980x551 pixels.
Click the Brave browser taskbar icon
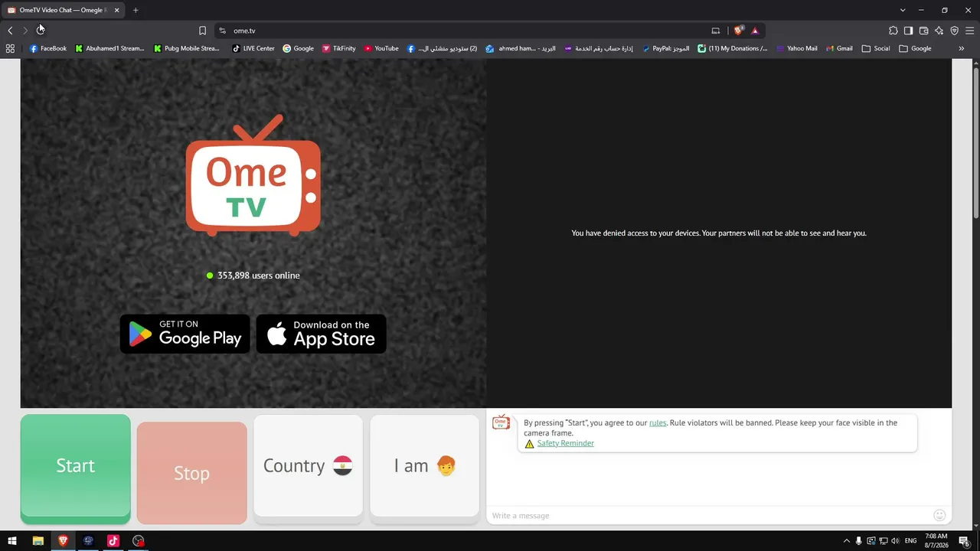(x=63, y=540)
